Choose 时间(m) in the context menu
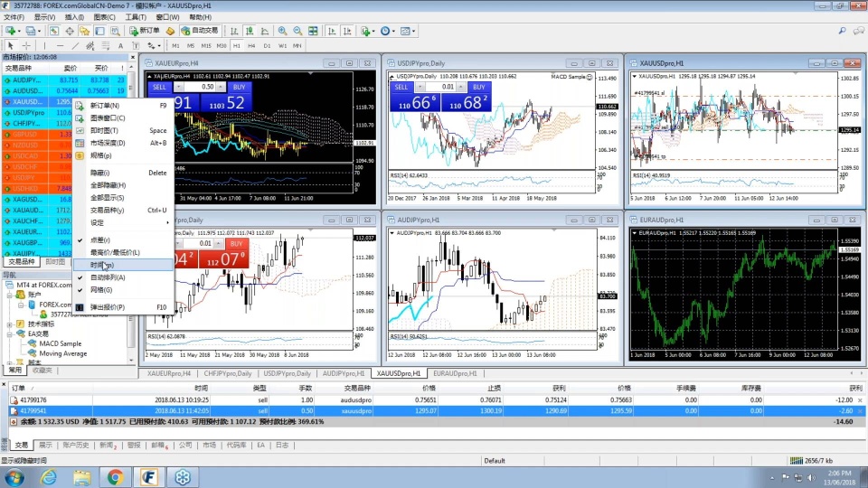Viewport: 868px width, 488px height. [101, 265]
